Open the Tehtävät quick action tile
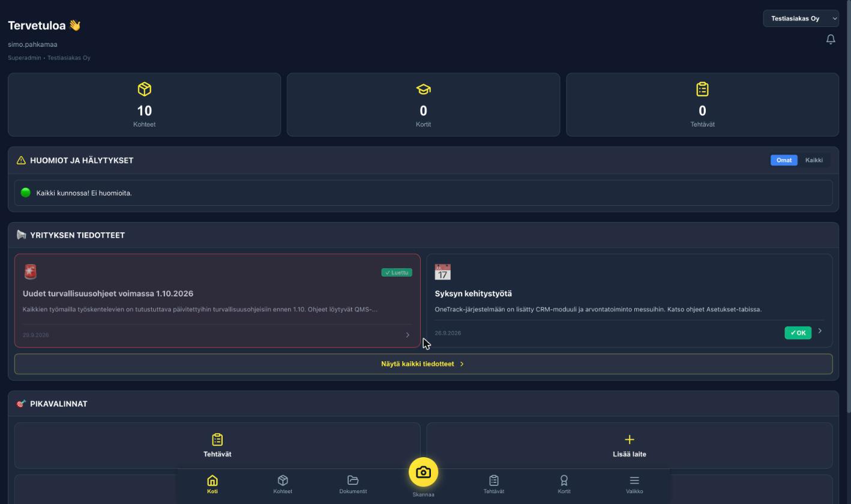This screenshot has width=851, height=504. 217,445
